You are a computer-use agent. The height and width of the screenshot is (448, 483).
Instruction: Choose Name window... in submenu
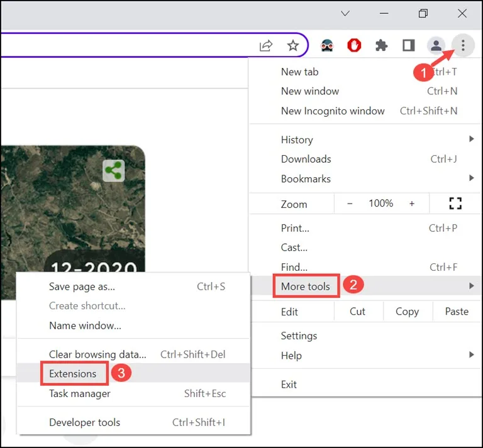click(133, 325)
